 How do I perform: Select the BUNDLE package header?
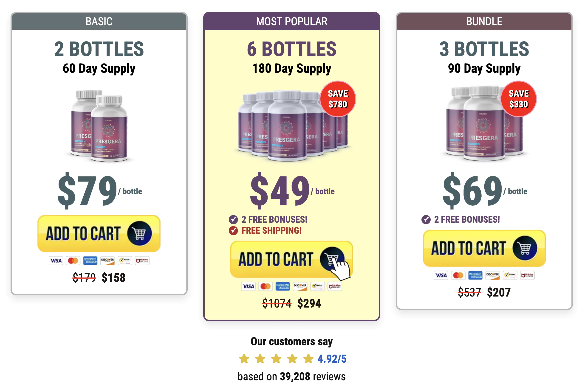484,22
